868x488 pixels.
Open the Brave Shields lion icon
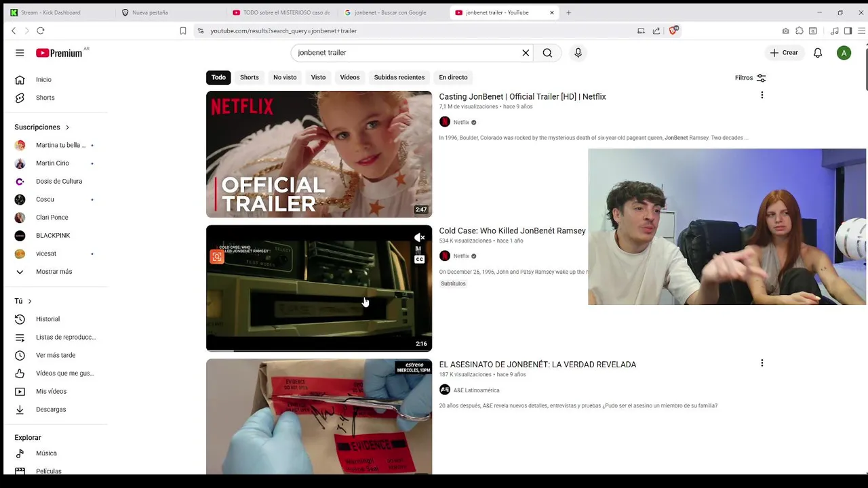pos(673,30)
